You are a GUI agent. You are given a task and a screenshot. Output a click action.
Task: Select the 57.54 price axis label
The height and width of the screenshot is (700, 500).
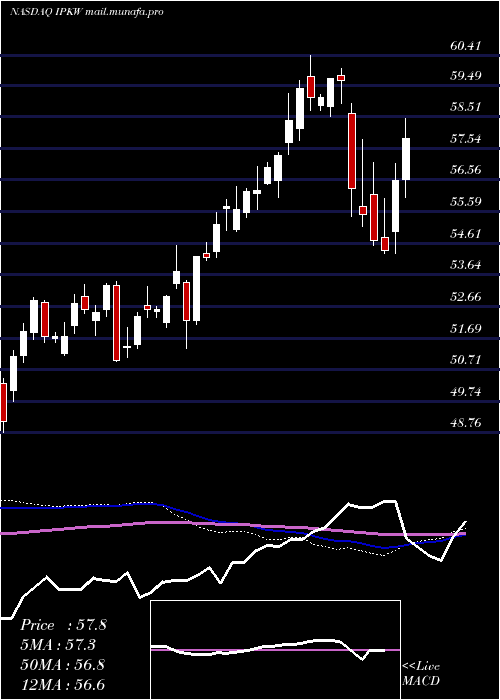tap(466, 138)
